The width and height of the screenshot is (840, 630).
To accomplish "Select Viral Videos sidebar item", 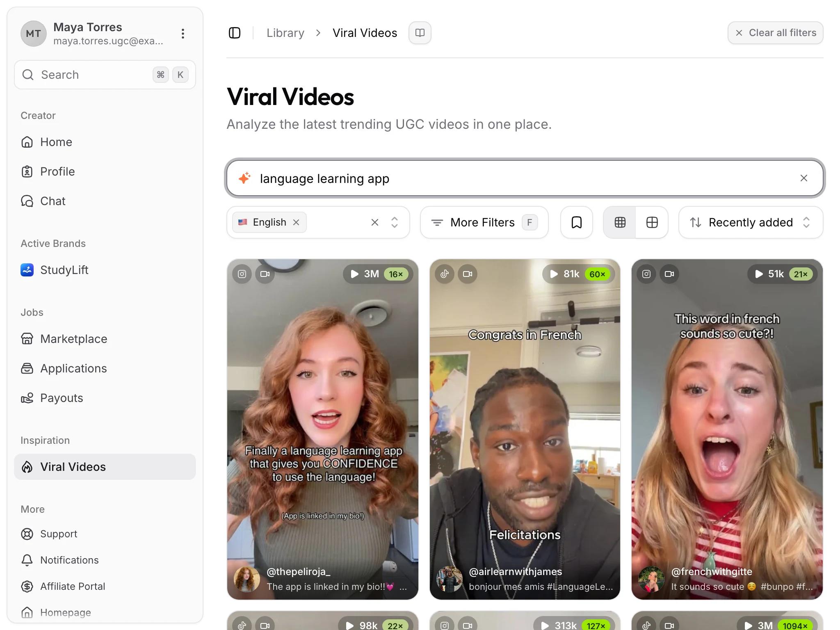I will (105, 467).
